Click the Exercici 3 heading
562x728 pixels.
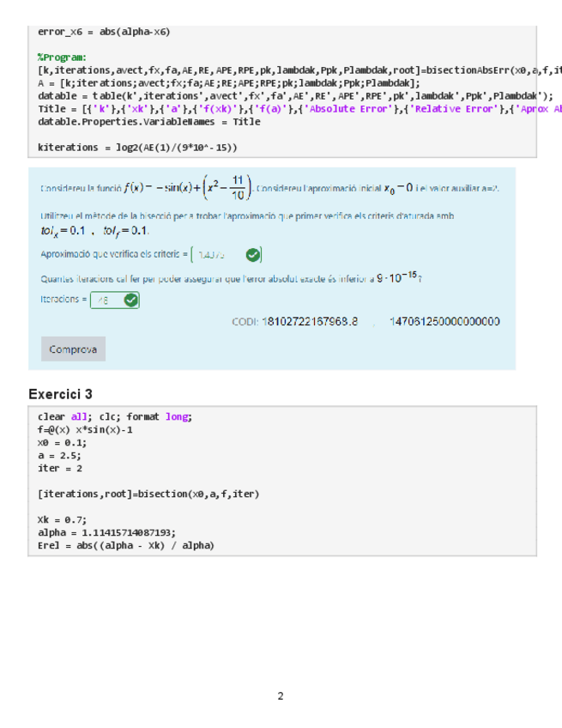pos(61,394)
